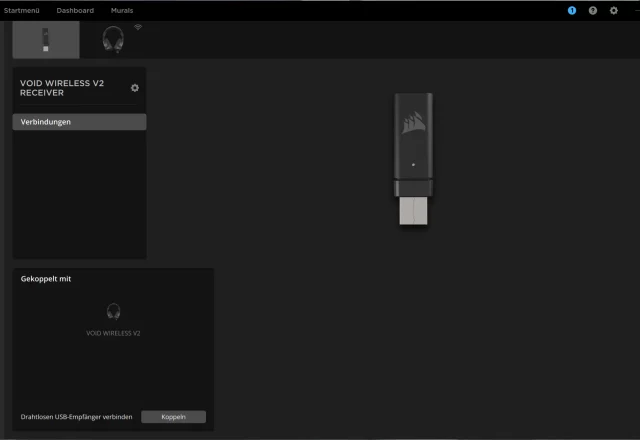Open the Startmenü tab
The image size is (640, 440).
click(x=21, y=10)
